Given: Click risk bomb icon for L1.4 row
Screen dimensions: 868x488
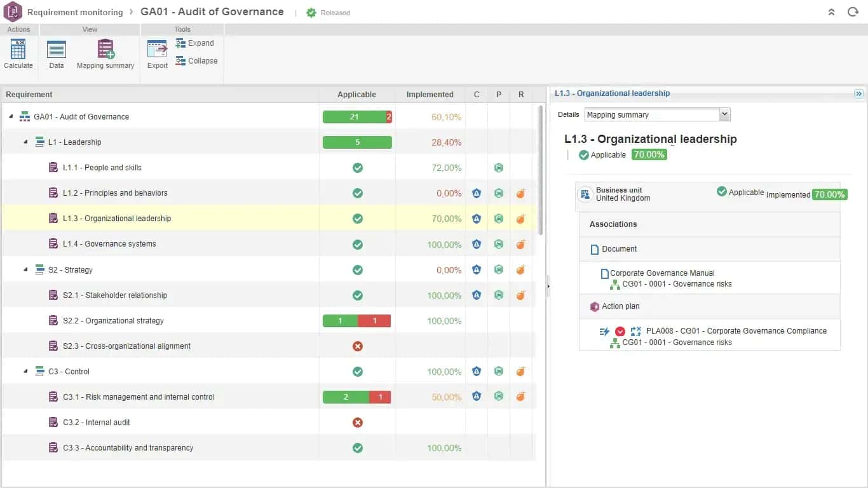Looking at the screenshot, I should tap(520, 244).
